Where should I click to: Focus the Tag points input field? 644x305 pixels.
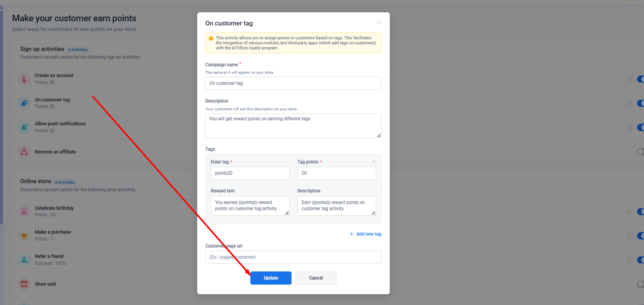(336, 173)
